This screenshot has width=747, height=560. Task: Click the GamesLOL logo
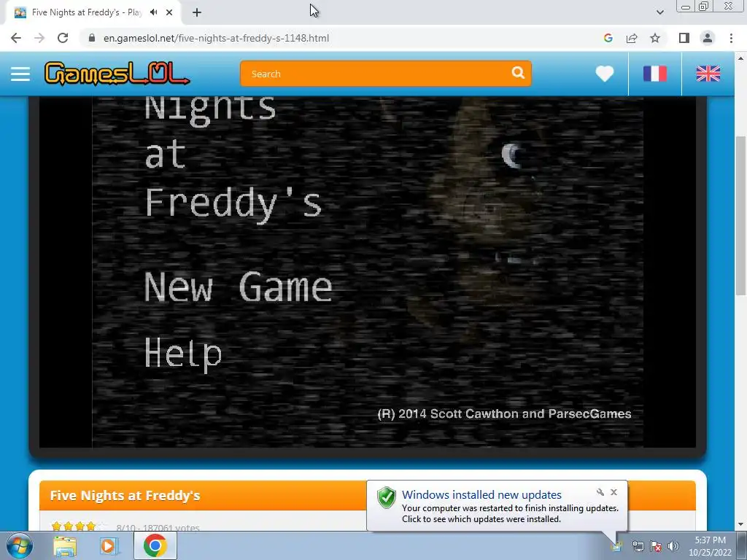117,74
